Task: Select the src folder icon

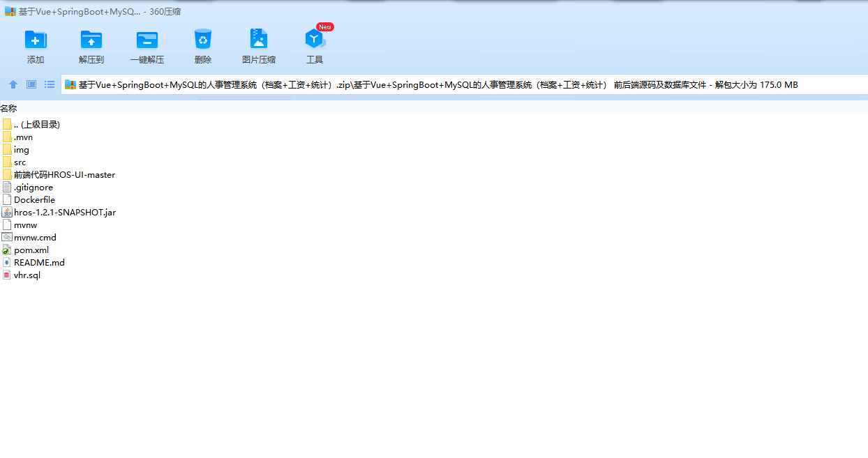Action: pos(7,162)
